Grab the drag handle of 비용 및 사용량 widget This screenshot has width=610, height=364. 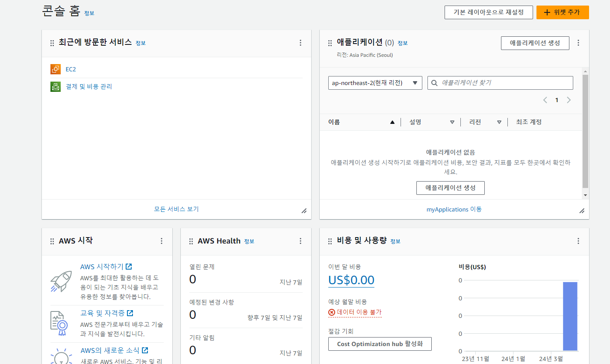(330, 241)
